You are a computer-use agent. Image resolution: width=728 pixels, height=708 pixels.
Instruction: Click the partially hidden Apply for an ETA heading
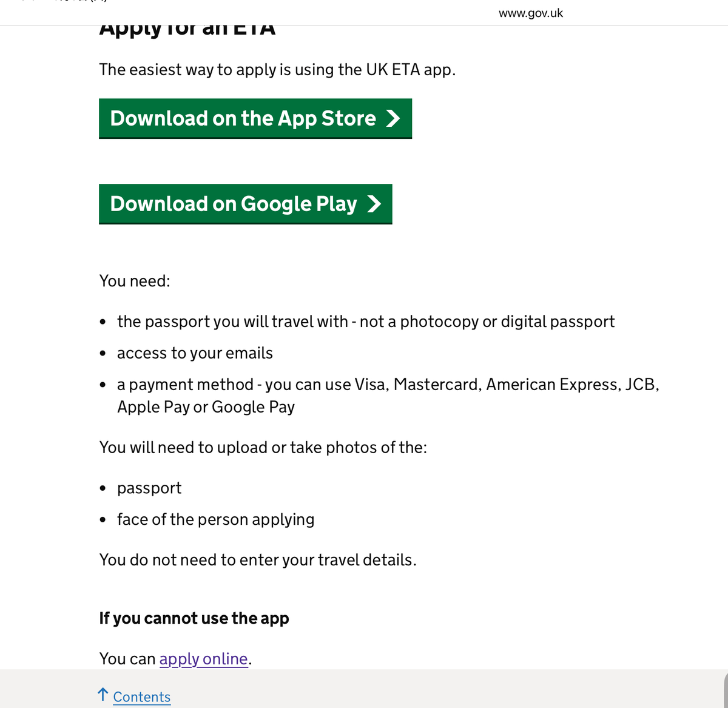point(187,29)
